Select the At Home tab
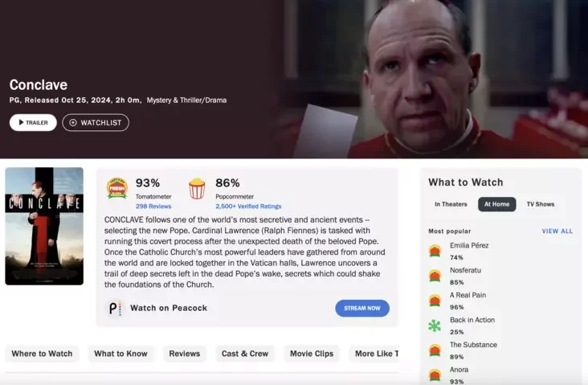The height and width of the screenshot is (385, 588). [497, 204]
